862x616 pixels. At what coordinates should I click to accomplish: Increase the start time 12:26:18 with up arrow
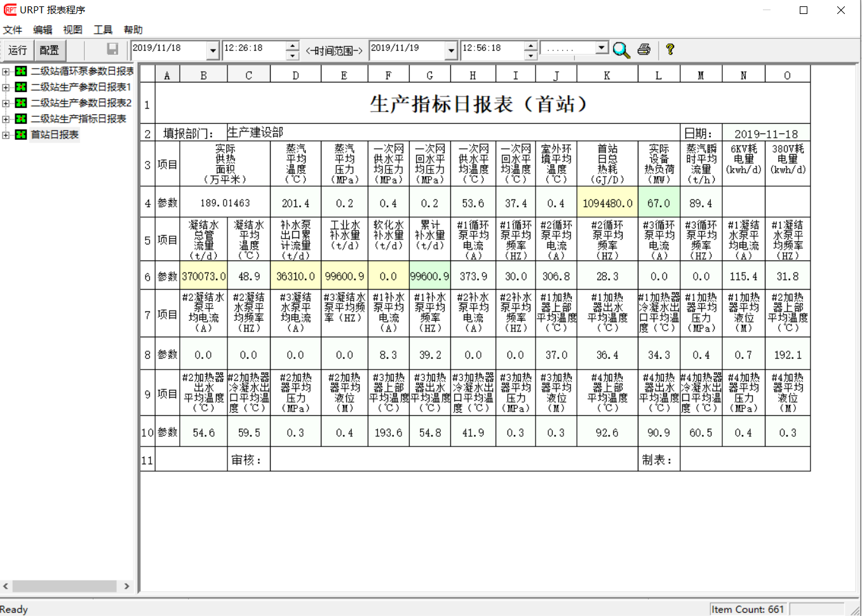pyautogui.click(x=292, y=46)
